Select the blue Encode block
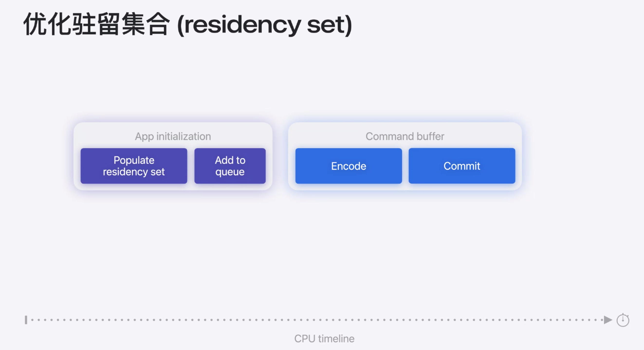This screenshot has height=350, width=644. point(349,166)
